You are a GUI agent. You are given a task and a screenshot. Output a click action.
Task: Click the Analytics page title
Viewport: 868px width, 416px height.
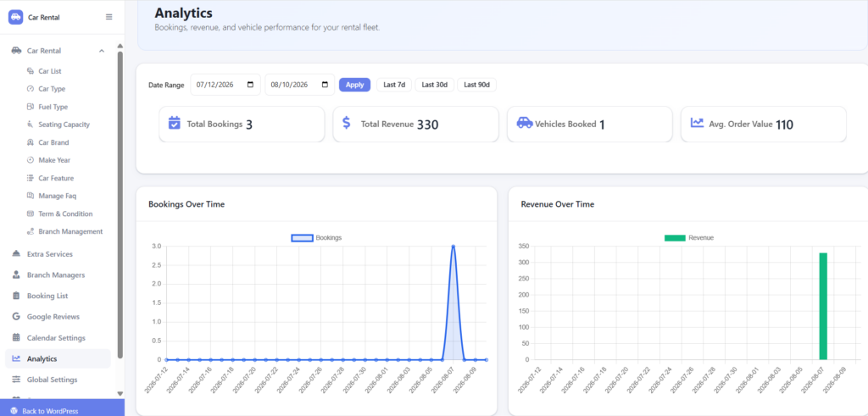click(183, 13)
